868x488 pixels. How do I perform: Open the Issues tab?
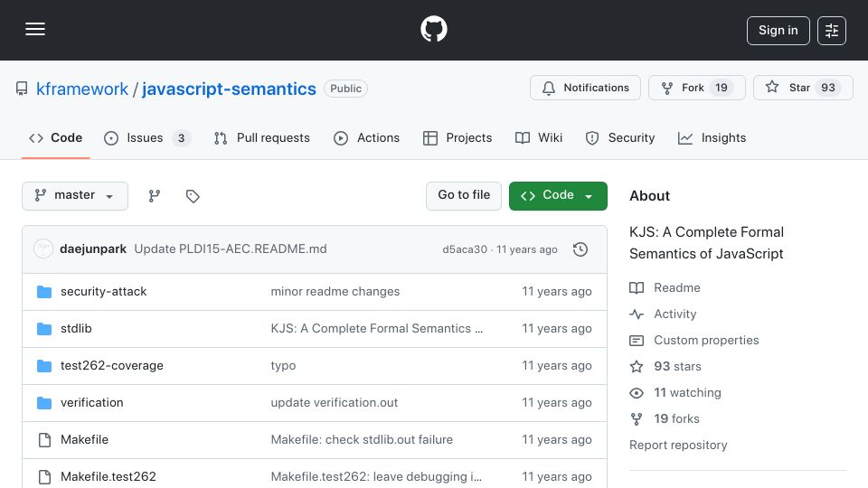(146, 137)
